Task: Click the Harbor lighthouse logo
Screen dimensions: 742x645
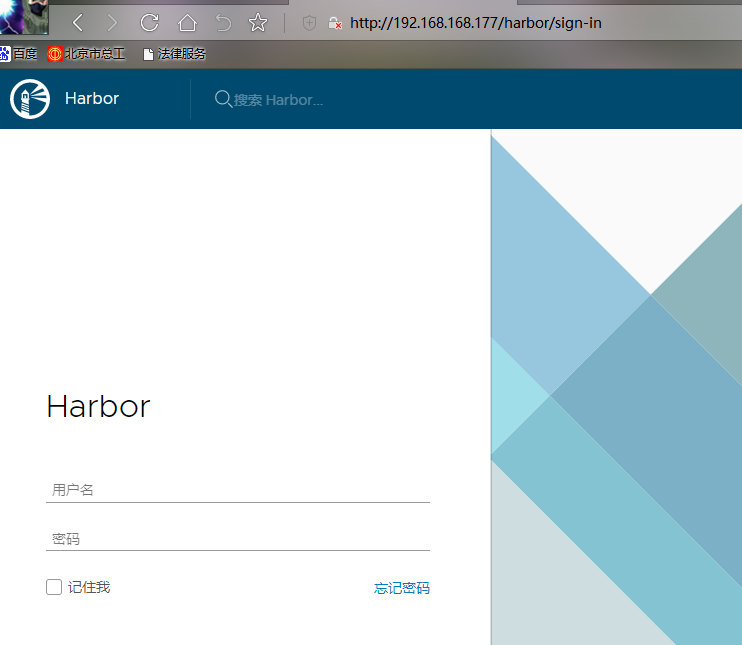Action: click(30, 99)
